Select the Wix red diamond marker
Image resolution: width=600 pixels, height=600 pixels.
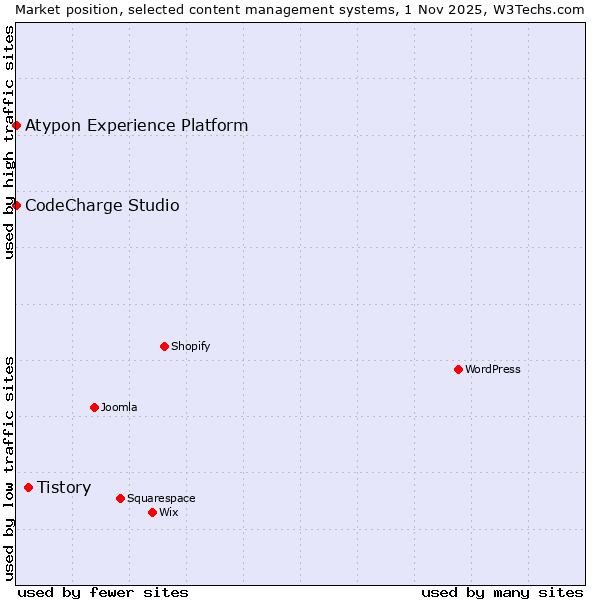point(152,512)
